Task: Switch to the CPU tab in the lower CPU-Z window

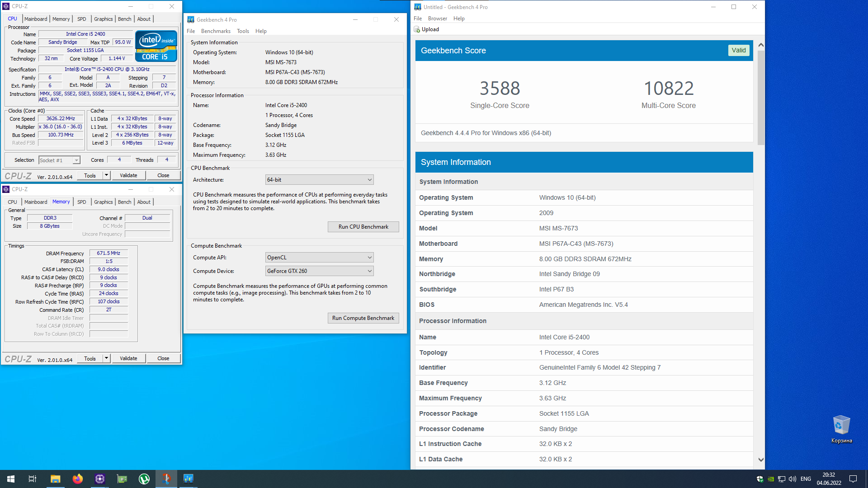Action: [13, 202]
